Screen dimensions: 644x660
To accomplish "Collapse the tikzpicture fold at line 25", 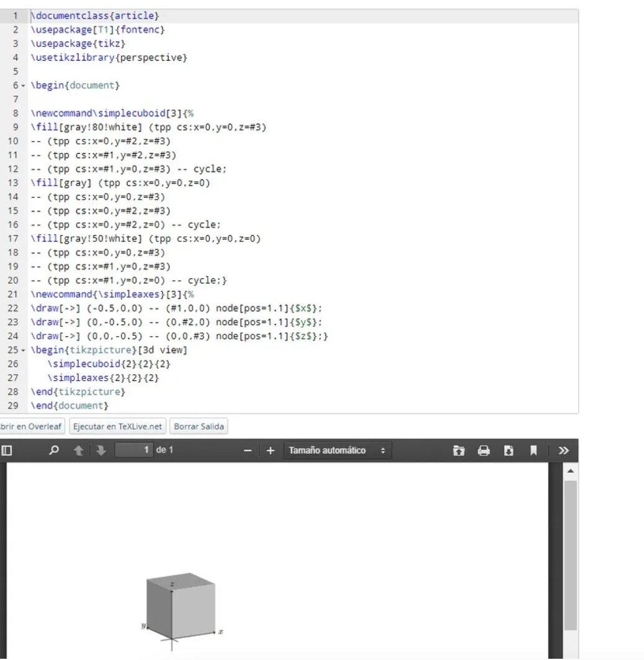I will point(24,350).
